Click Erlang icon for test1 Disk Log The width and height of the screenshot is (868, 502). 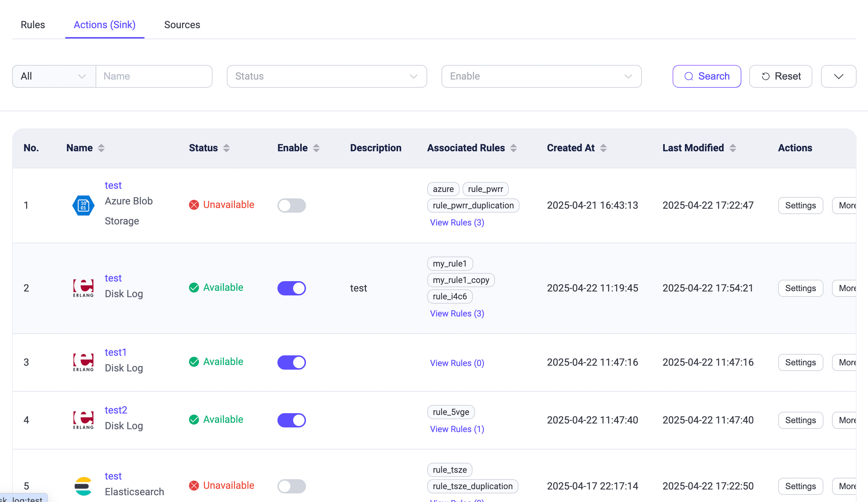pyautogui.click(x=83, y=362)
